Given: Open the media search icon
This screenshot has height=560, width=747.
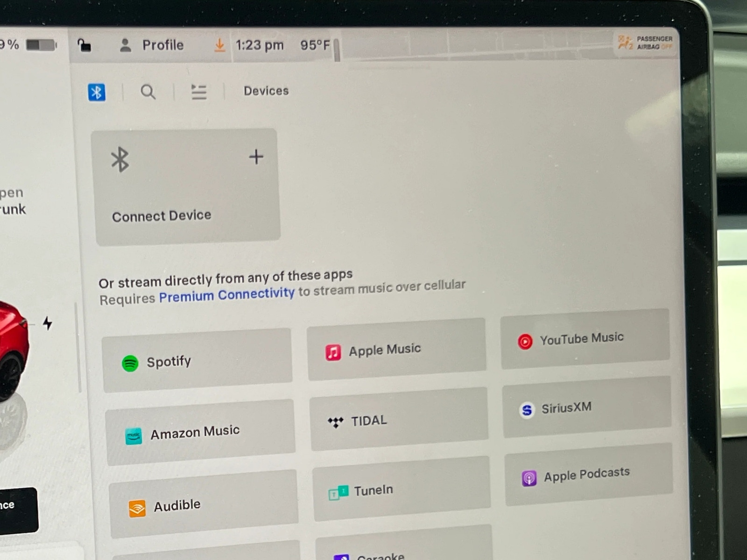Looking at the screenshot, I should (x=148, y=92).
